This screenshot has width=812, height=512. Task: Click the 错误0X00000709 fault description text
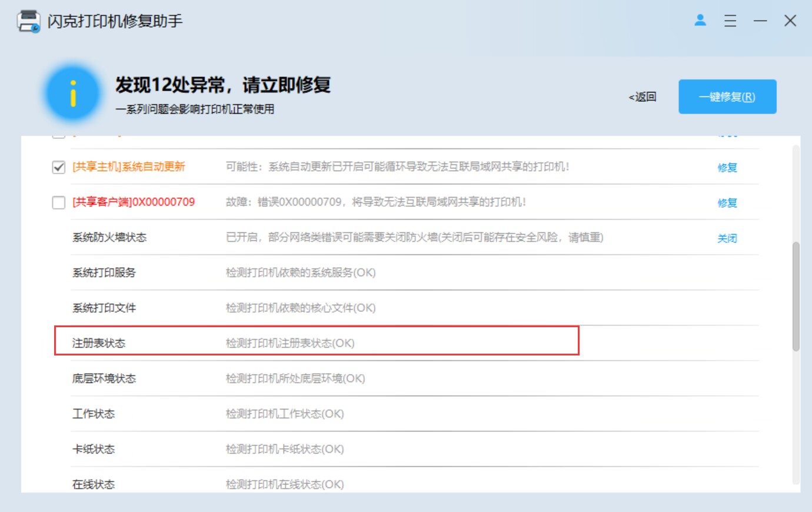tap(376, 202)
